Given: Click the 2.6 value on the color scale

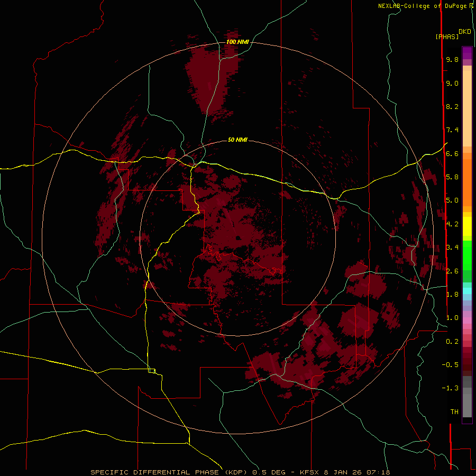Looking at the screenshot, I should pos(452,271).
